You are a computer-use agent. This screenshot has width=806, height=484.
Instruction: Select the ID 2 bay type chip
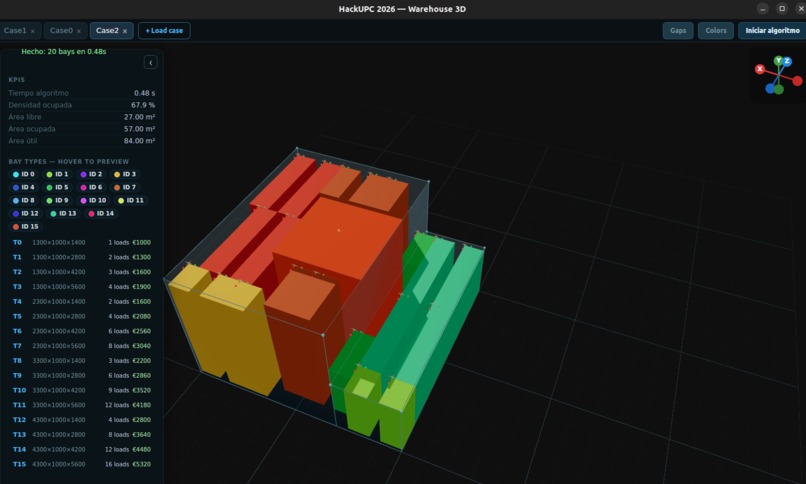[x=91, y=174]
